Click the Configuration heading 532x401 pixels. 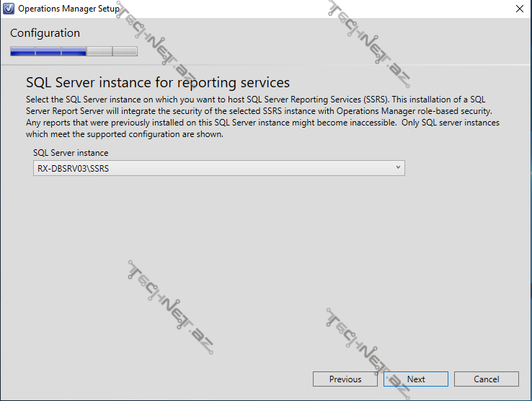click(45, 33)
